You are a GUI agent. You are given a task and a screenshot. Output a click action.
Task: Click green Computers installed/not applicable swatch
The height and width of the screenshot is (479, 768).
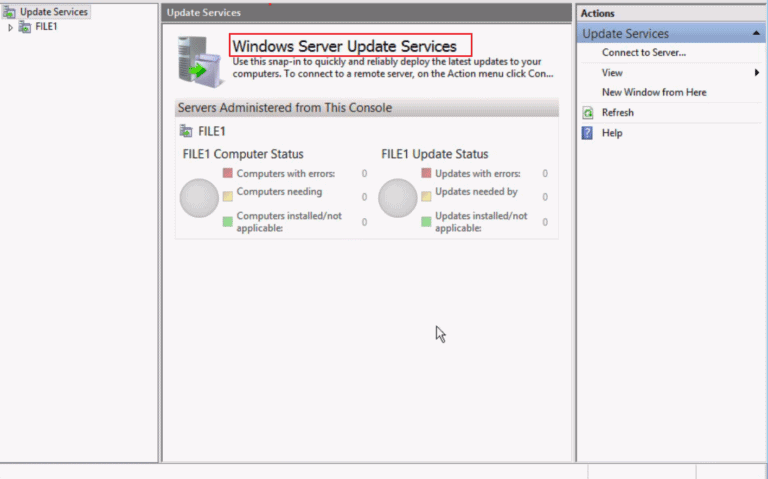[228, 221]
